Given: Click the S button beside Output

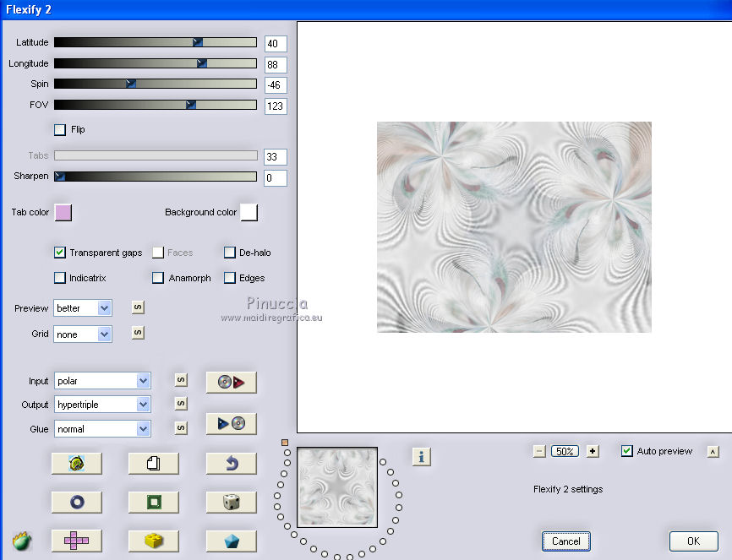Looking at the screenshot, I should pos(181,403).
